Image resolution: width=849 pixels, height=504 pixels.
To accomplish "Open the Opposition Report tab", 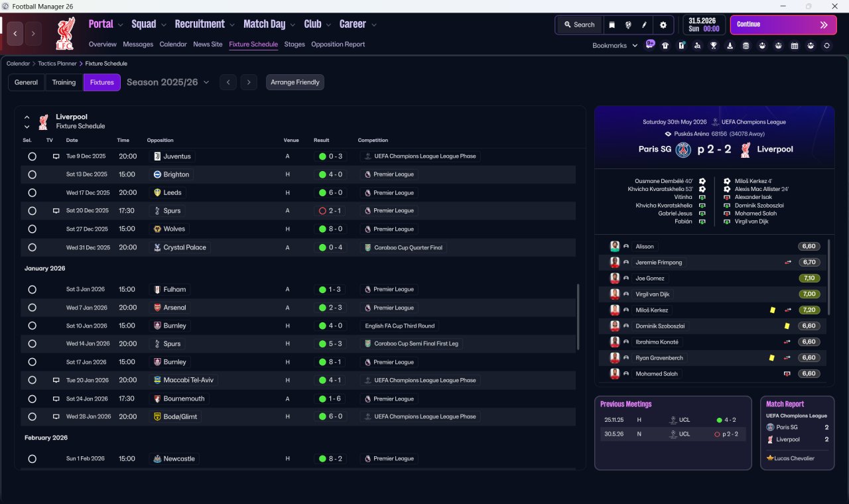I will click(338, 44).
